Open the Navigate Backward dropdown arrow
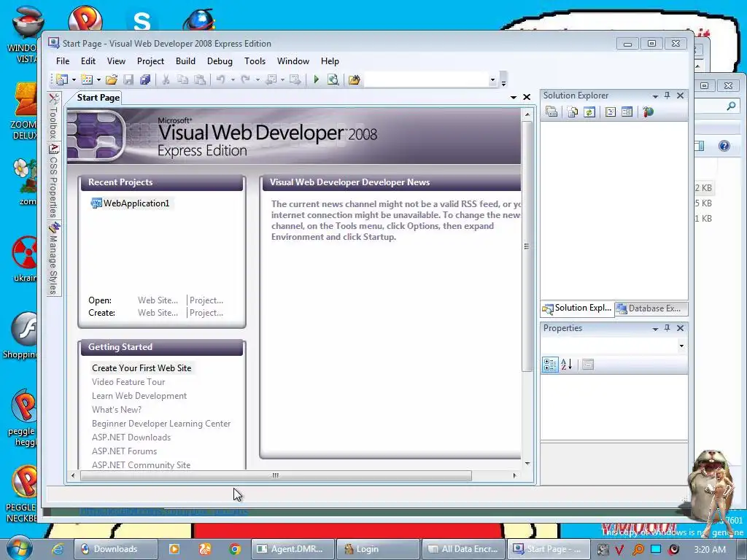Viewport: 747px width, 560px height. click(282, 80)
